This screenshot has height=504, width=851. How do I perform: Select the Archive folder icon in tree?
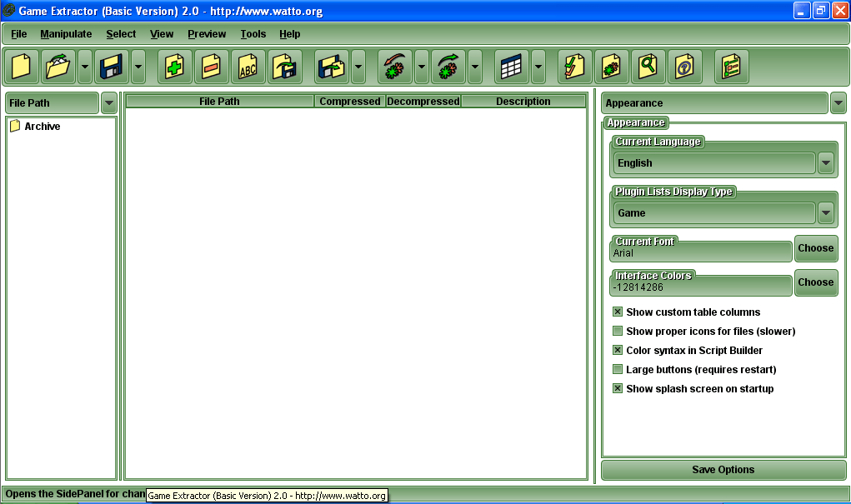(x=15, y=126)
